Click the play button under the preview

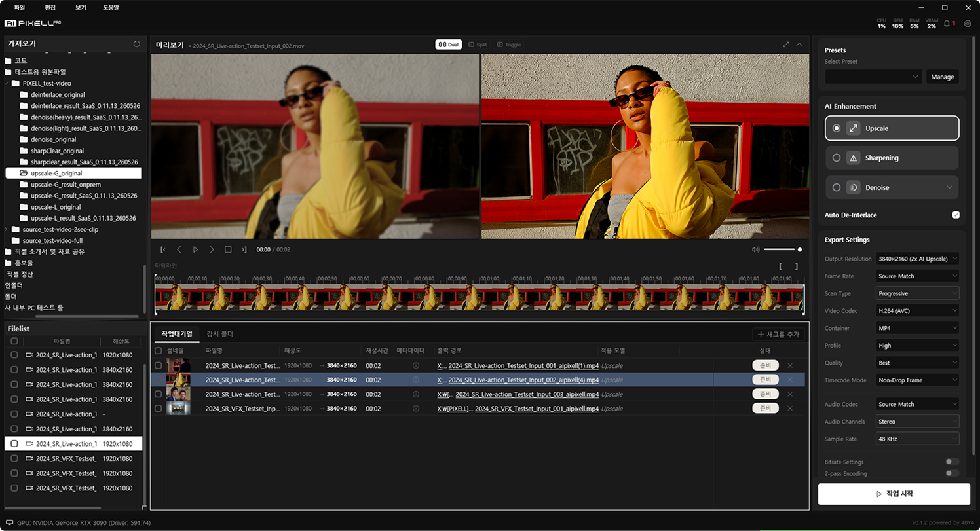point(195,249)
